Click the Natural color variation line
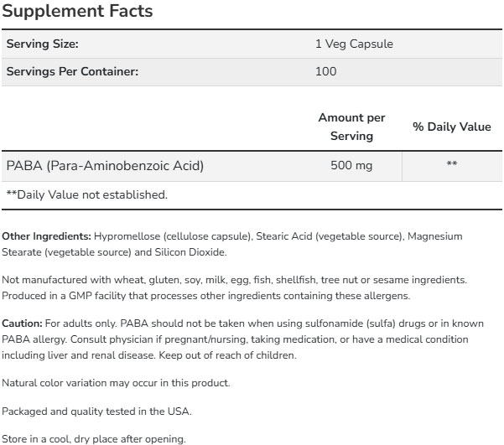The width and height of the screenshot is (504, 445). [x=116, y=383]
